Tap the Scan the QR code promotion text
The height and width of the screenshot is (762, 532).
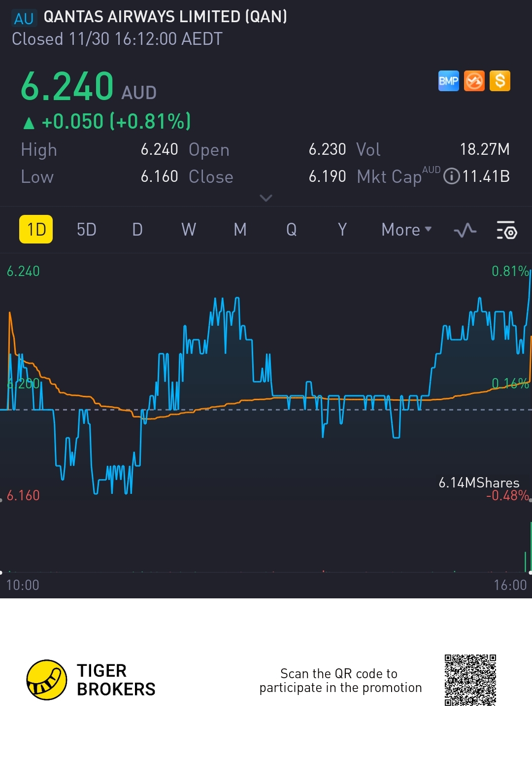tap(340, 681)
